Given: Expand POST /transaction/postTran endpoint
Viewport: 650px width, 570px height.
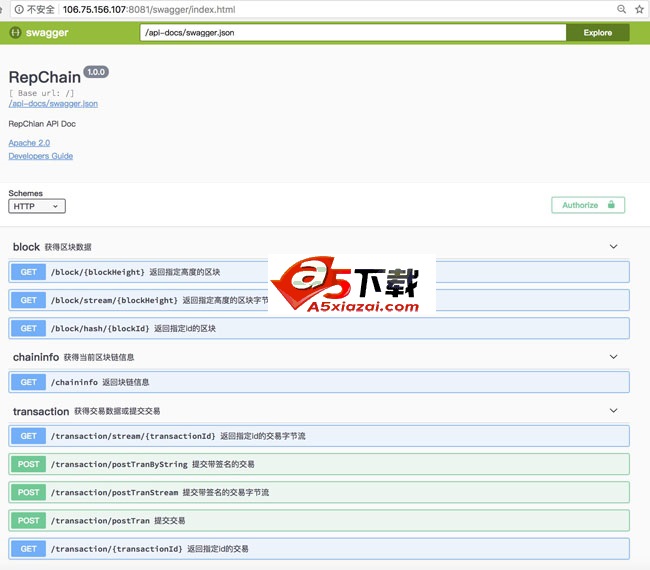Looking at the screenshot, I should (319, 521).
